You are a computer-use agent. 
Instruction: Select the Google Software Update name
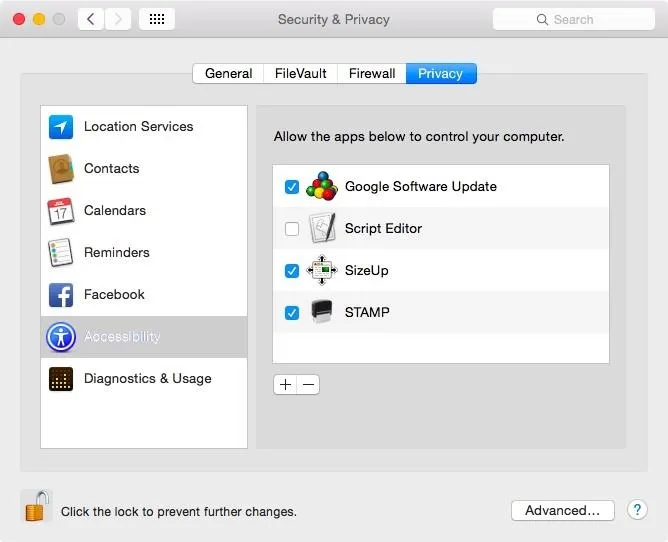pyautogui.click(x=421, y=186)
